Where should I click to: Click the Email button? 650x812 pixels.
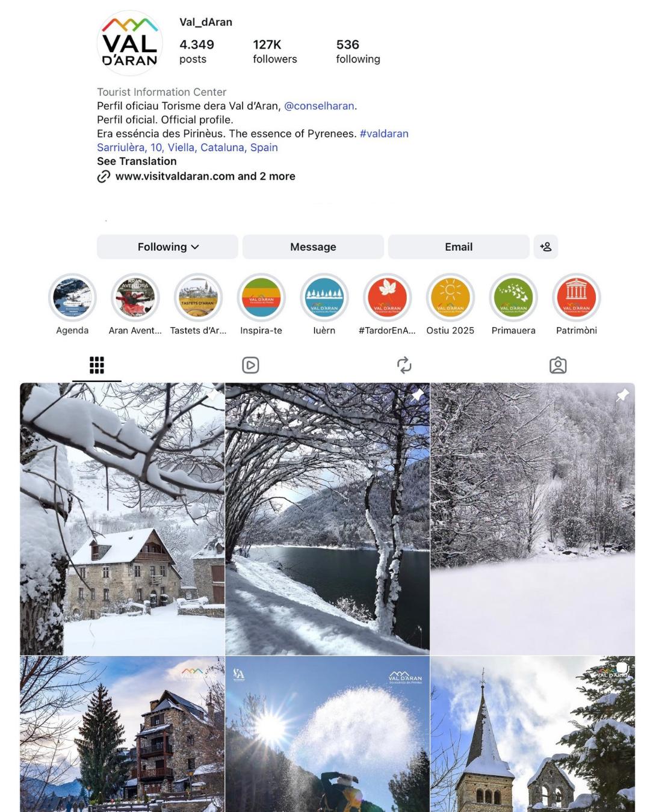pyautogui.click(x=459, y=247)
